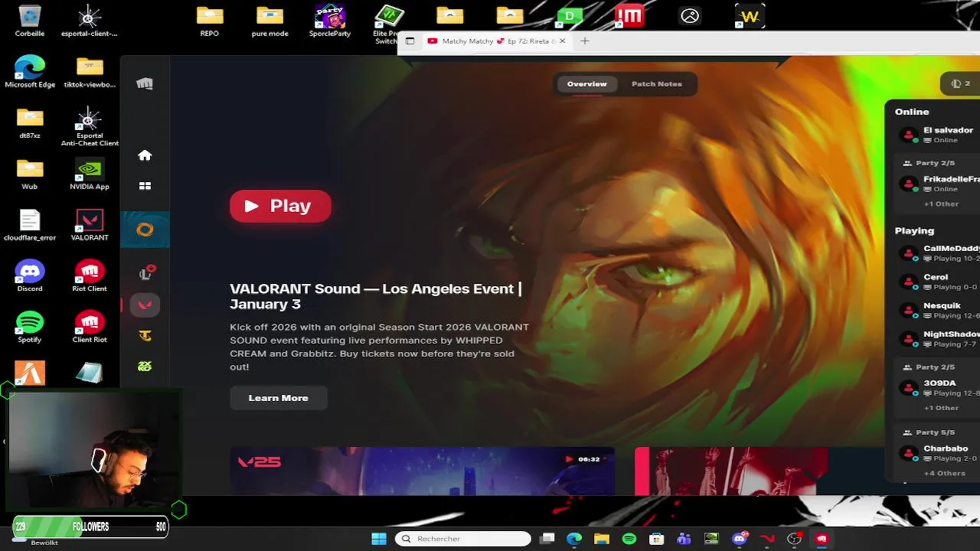Image resolution: width=980 pixels, height=551 pixels.
Task: Open the friends count icon showing 2
Action: point(960,83)
